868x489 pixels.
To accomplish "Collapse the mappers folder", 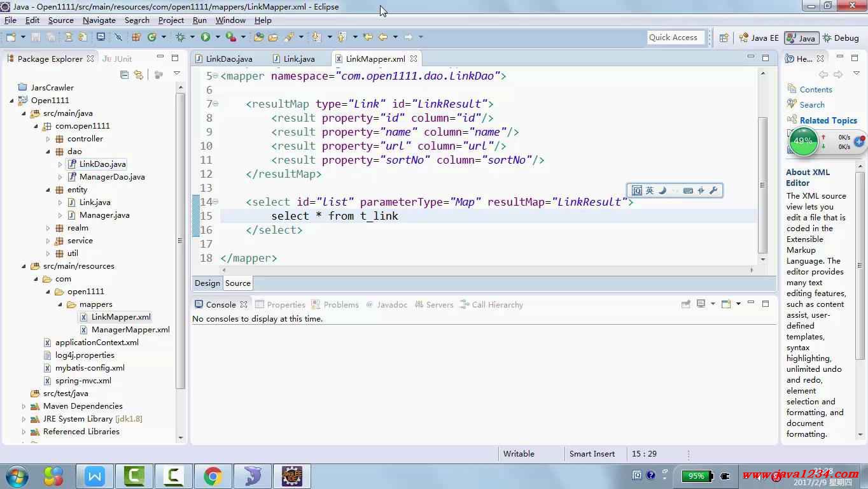I will 60,304.
